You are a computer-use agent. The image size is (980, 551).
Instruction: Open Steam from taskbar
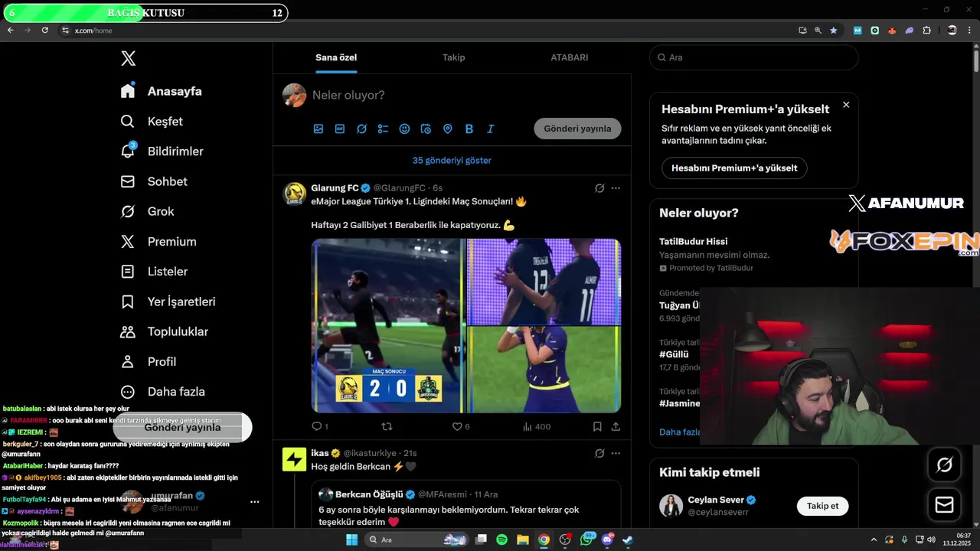(x=628, y=540)
